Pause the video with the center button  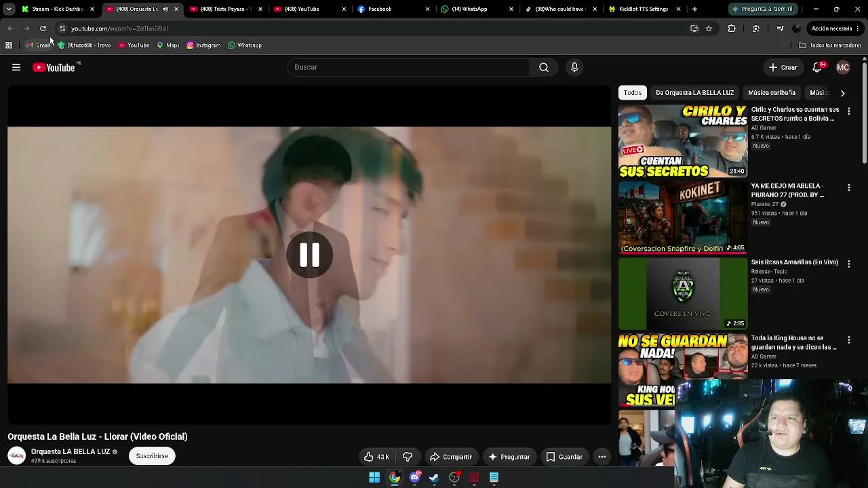(x=310, y=255)
